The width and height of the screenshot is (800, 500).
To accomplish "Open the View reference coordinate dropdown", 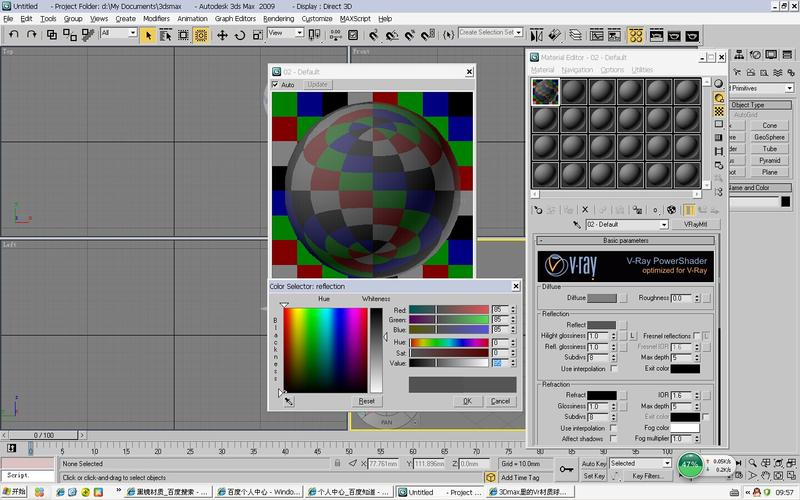I will click(285, 33).
